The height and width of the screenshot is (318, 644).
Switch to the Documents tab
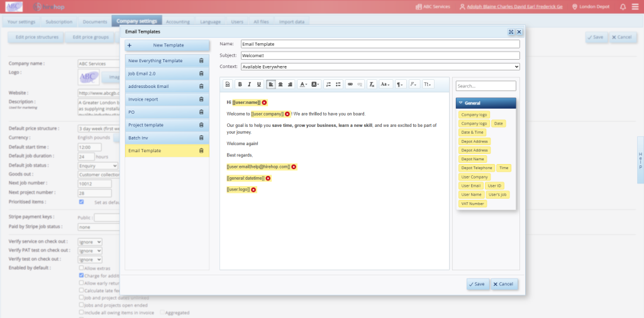(95, 22)
